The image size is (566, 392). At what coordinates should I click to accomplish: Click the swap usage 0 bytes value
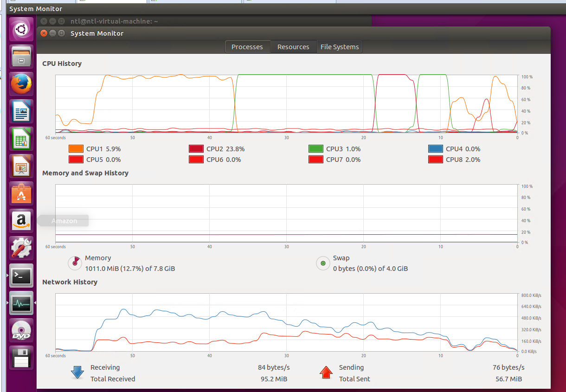(370, 269)
